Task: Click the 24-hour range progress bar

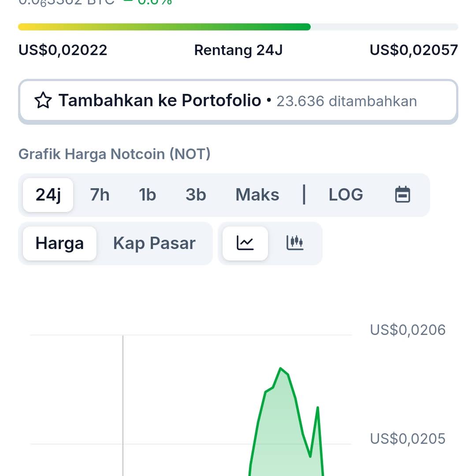Action: click(238, 27)
